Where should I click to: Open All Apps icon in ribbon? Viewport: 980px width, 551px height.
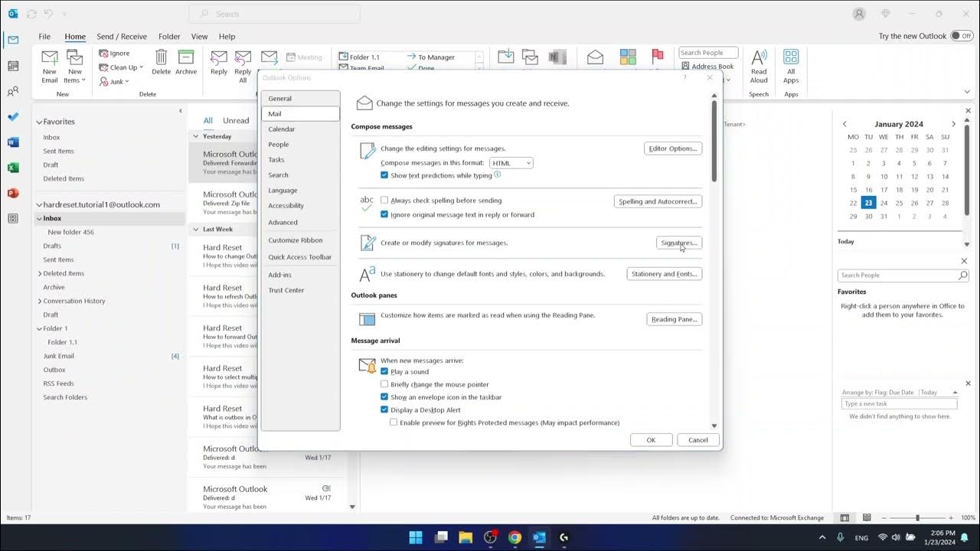click(791, 66)
